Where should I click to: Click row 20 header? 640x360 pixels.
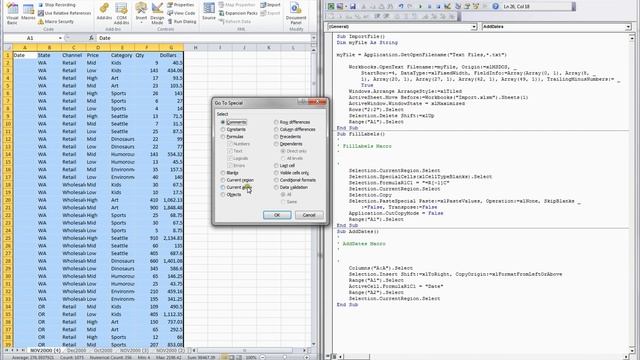coord(8,200)
